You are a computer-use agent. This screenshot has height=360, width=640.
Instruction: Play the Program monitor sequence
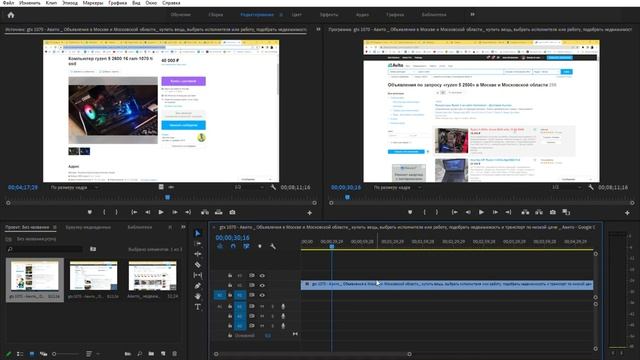coord(481,212)
